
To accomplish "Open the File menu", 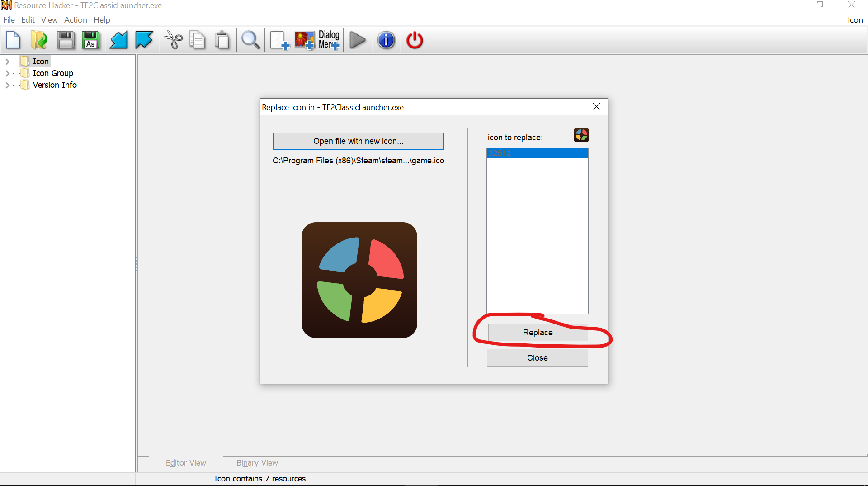I will [9, 20].
